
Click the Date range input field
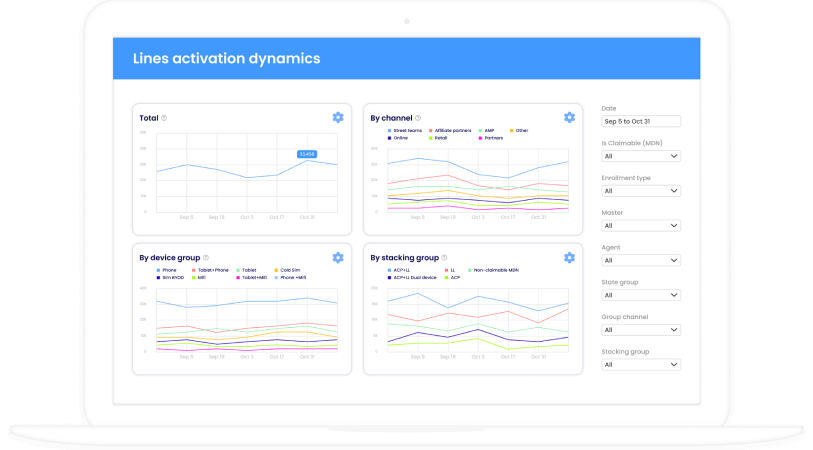click(641, 121)
